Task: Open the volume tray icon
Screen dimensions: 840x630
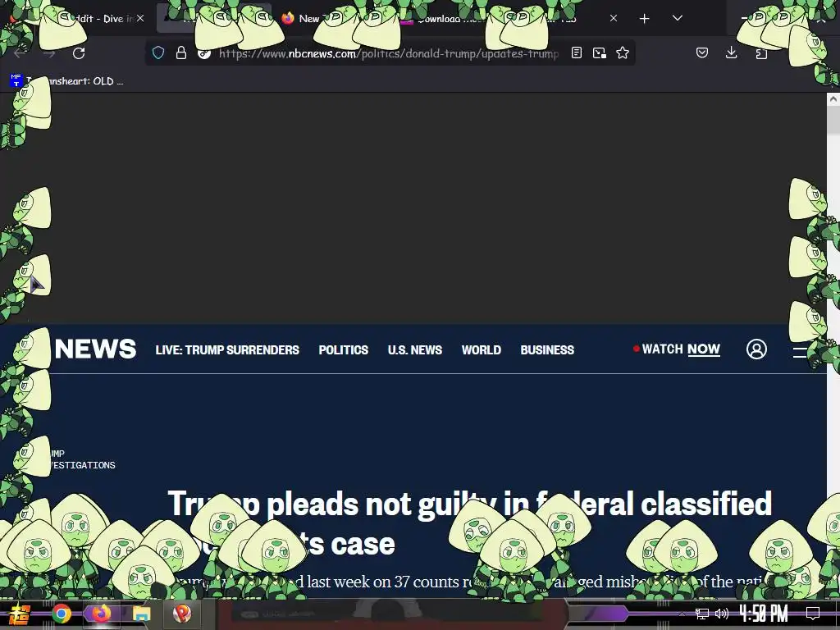Action: pos(722,614)
